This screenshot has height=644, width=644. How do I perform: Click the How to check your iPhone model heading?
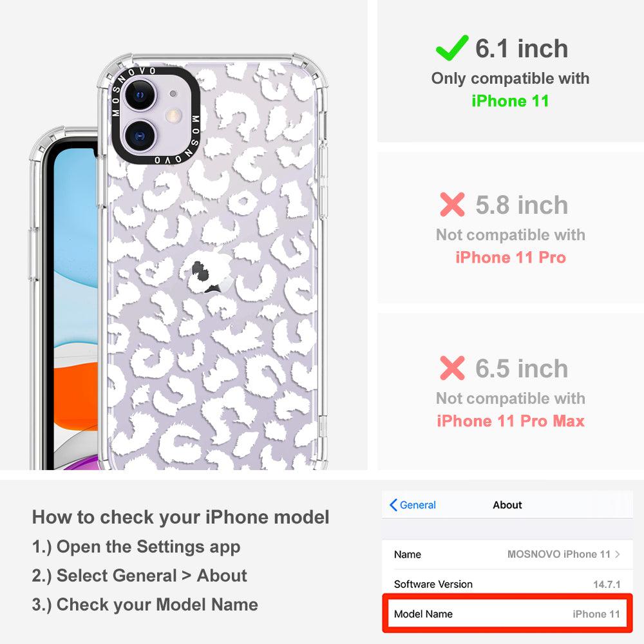181,517
